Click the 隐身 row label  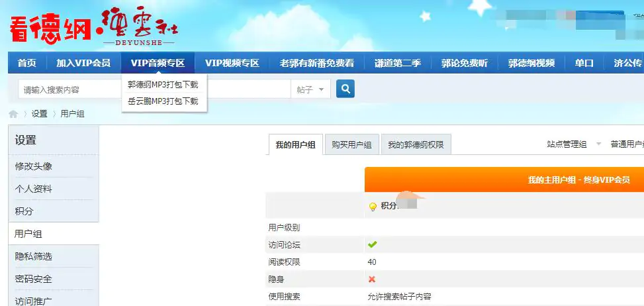tap(276, 280)
